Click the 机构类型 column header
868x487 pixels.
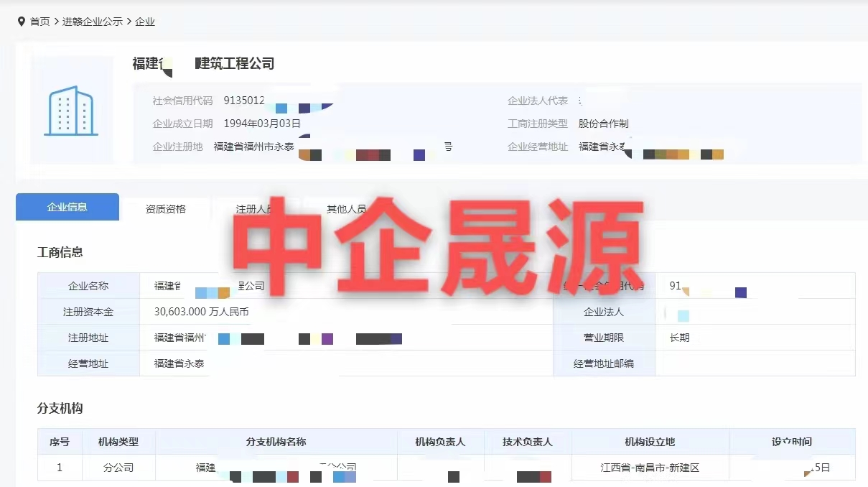tap(118, 442)
